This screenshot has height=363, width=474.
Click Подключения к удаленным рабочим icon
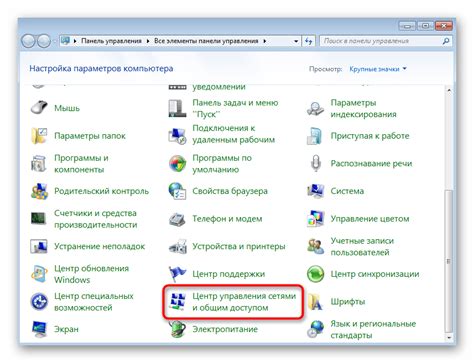coord(177,136)
